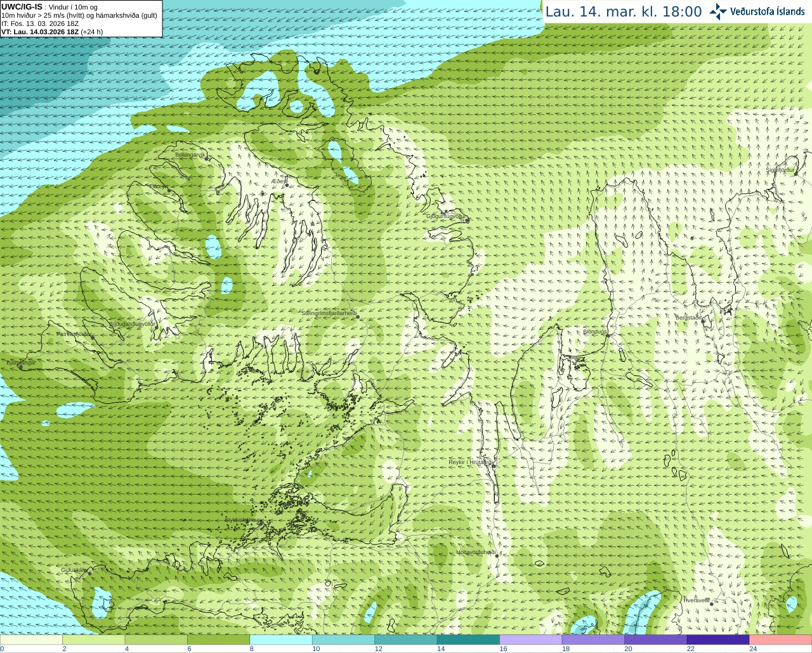Click the legend value 24
This screenshot has height=653, width=812.
pos(753,649)
